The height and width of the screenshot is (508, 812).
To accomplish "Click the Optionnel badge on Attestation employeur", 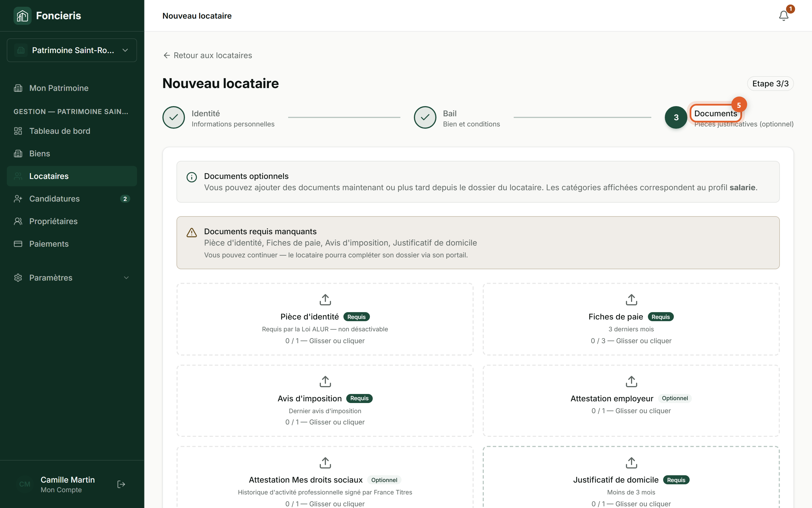I will (675, 398).
